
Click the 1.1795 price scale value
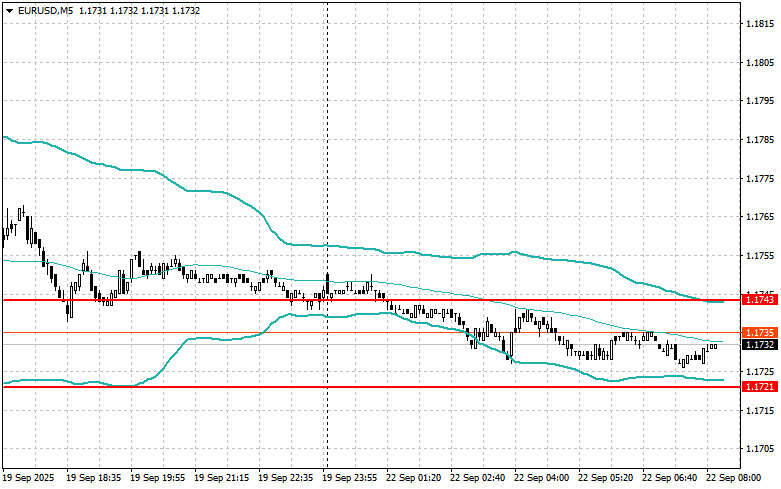click(760, 101)
